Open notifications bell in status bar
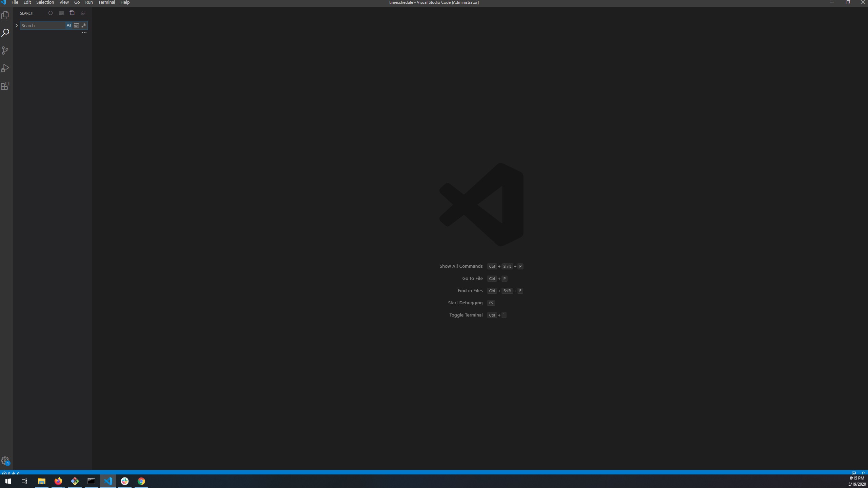 point(863,473)
